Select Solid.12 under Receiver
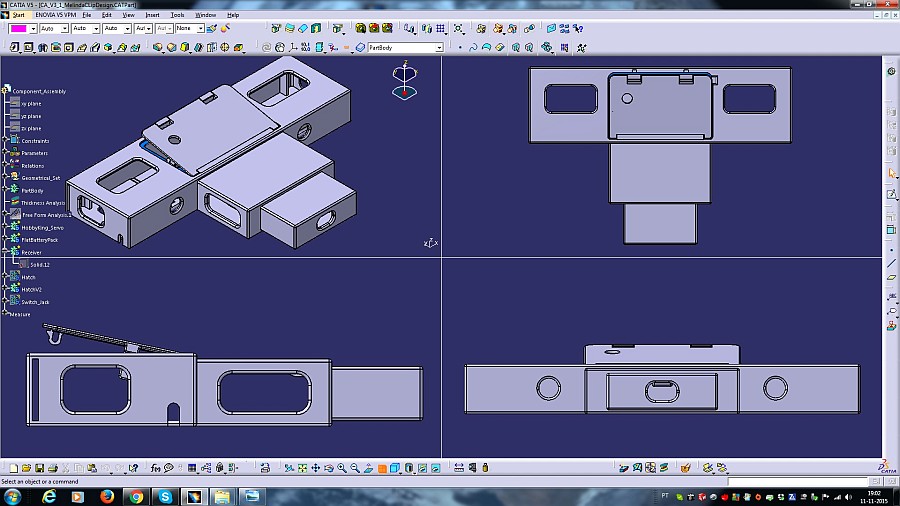 [x=40, y=264]
